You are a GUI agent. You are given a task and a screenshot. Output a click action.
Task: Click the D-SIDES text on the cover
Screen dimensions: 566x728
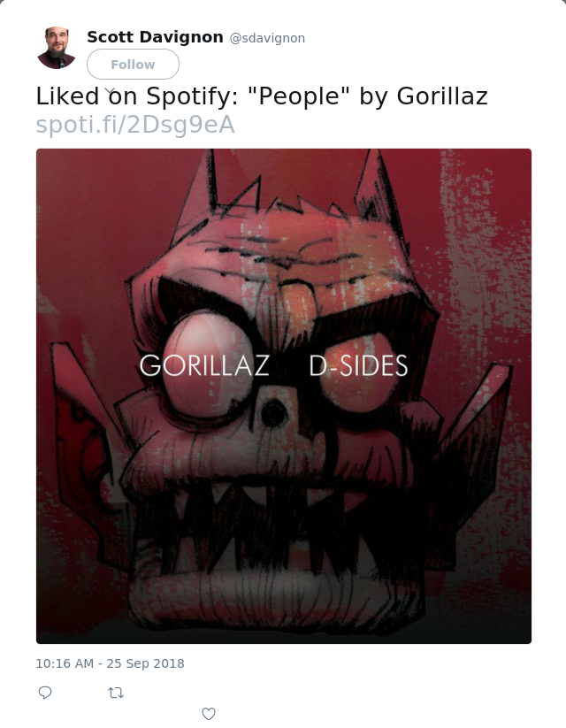point(358,365)
